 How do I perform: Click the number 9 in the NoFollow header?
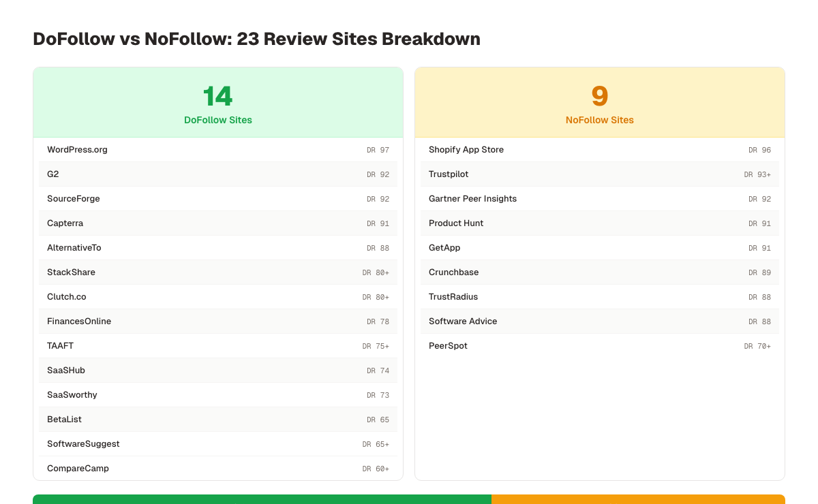[x=600, y=96]
